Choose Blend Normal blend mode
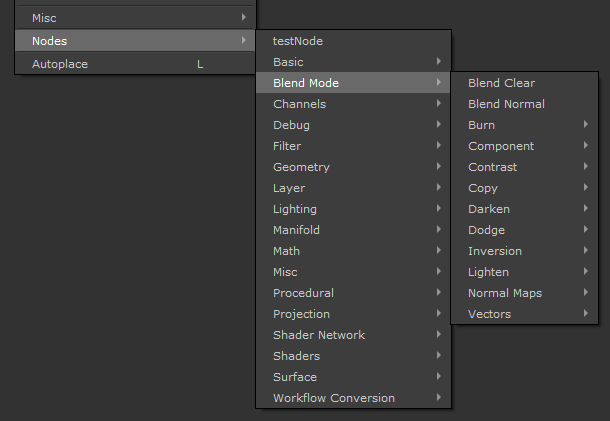The height and width of the screenshot is (421, 610). 506,104
